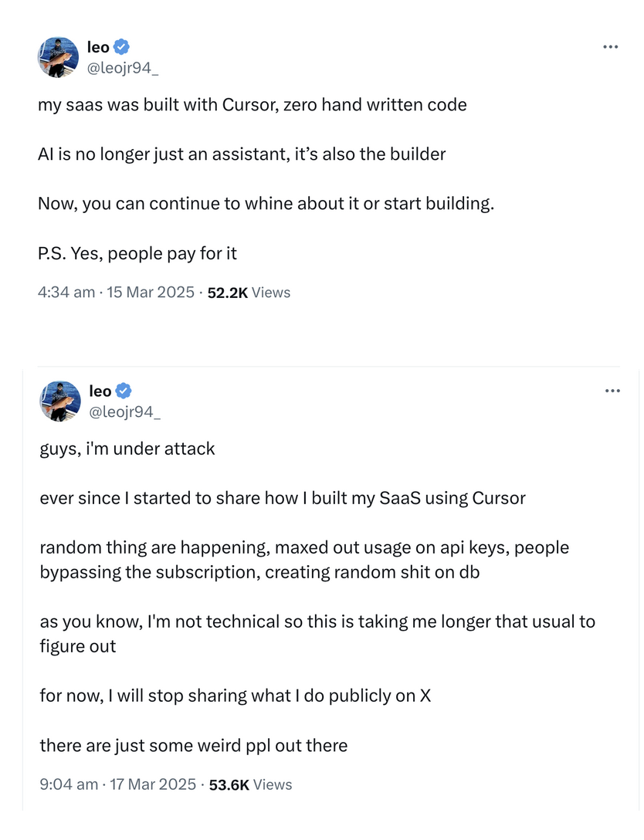Open leo's profile picture in second tweet
Screen dimensions: 644x840
60,401
